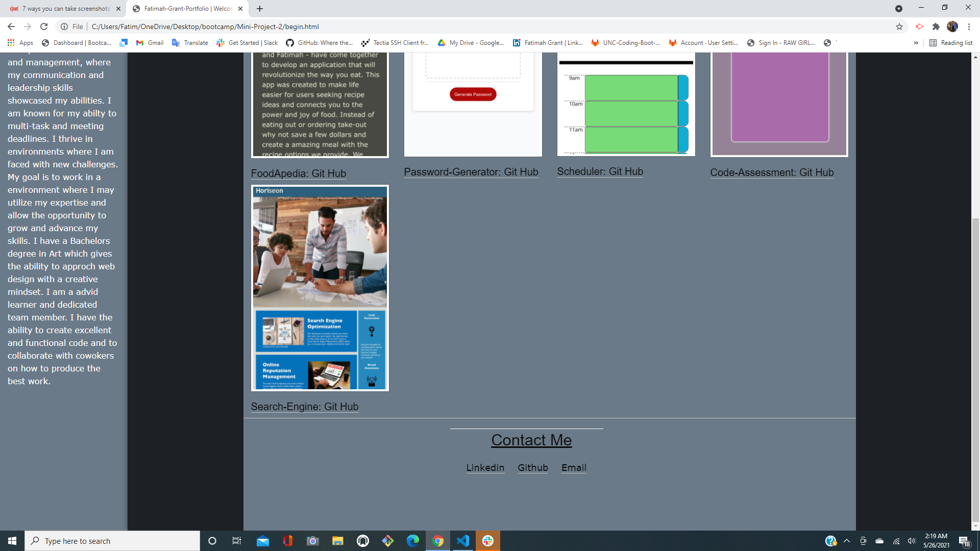This screenshot has width=980, height=551.
Task: Open the Dashboard Bootcamp bookmark
Action: 77,43
